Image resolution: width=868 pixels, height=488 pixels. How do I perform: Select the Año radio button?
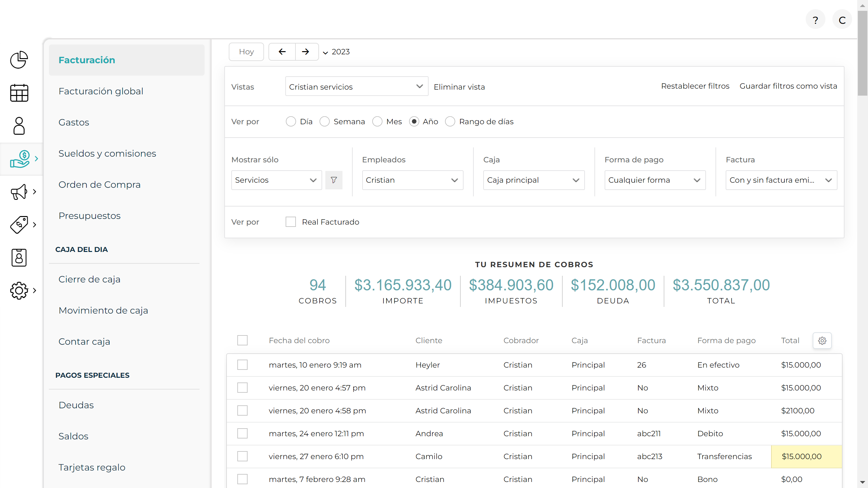414,121
